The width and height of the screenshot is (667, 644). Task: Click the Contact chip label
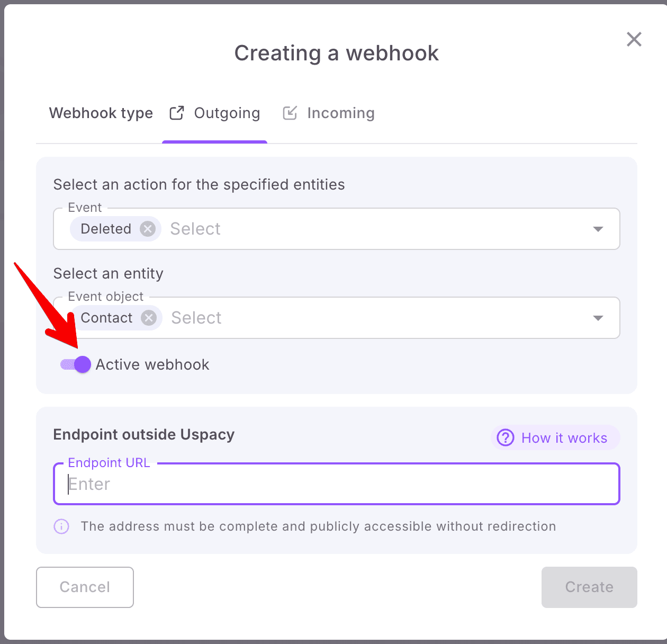click(107, 318)
